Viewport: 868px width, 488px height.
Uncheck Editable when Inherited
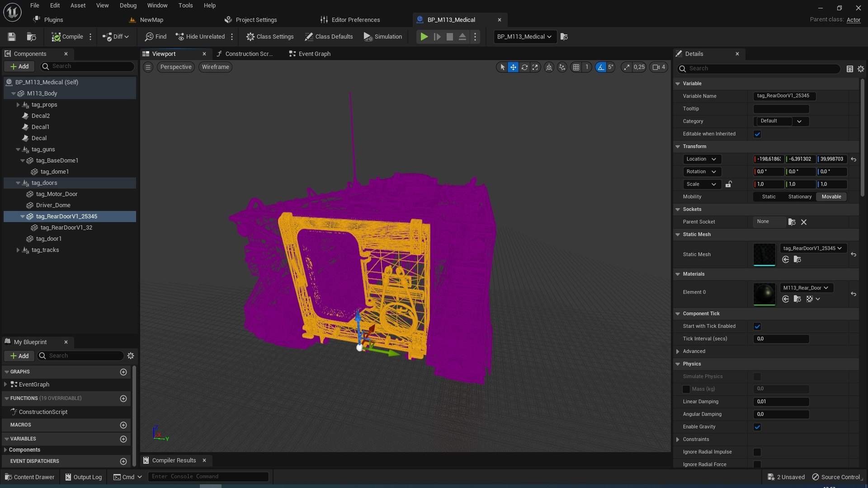coord(757,134)
